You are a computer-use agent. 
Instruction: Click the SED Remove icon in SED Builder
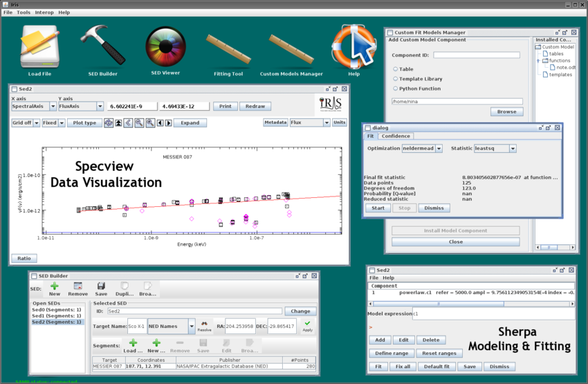pyautogui.click(x=78, y=289)
